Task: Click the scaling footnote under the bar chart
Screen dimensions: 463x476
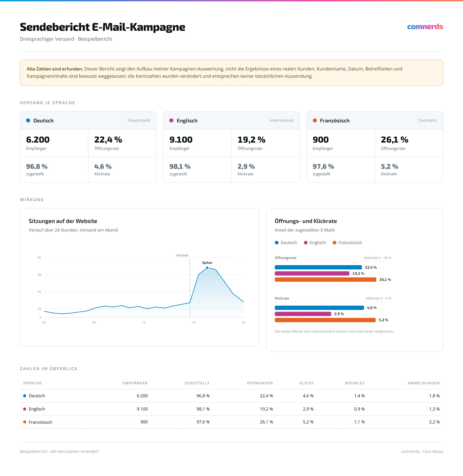Action: pos(334,331)
